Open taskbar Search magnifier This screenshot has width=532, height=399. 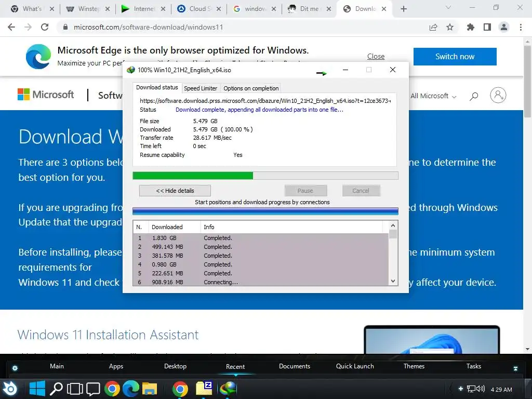point(56,389)
